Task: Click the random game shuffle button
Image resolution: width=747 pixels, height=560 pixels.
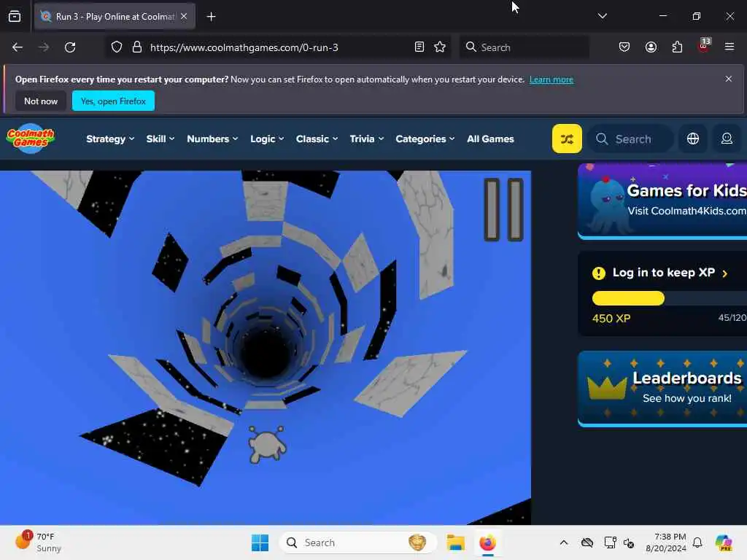Action: point(567,139)
